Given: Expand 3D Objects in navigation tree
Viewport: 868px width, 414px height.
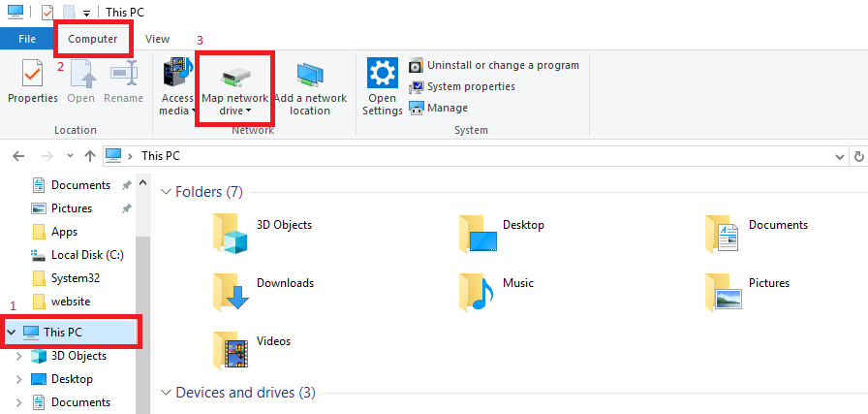Looking at the screenshot, I should (x=18, y=356).
